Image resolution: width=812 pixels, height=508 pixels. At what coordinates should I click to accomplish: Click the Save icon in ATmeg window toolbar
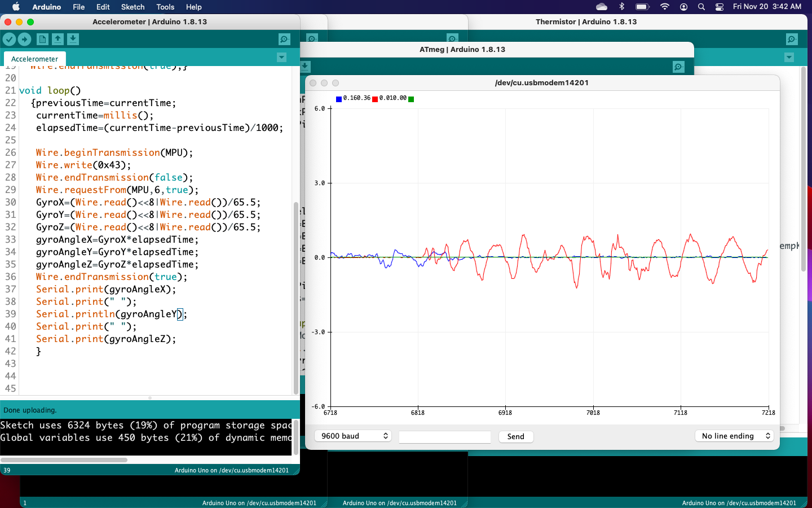click(x=304, y=66)
